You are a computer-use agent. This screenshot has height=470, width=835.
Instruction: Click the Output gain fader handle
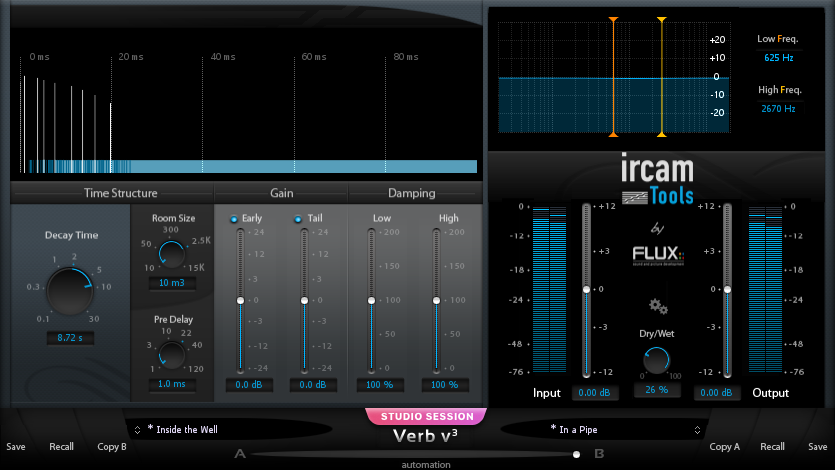coord(727,290)
